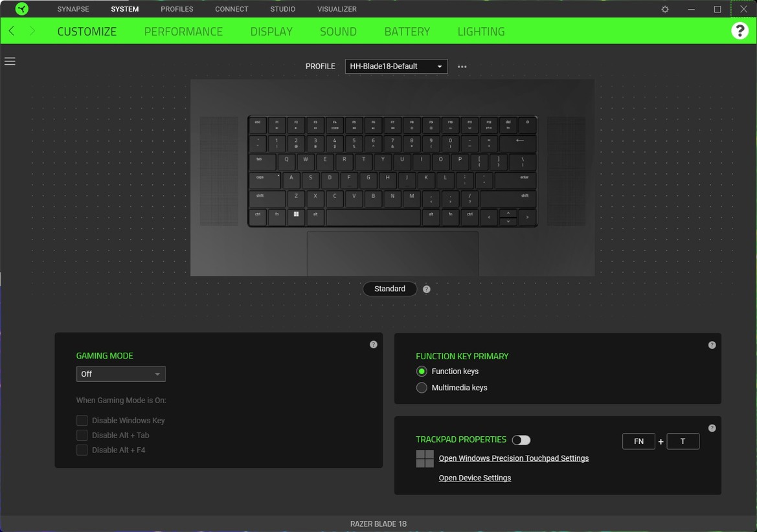Click the Function Key Primary help icon
Image resolution: width=757 pixels, height=532 pixels.
click(712, 345)
